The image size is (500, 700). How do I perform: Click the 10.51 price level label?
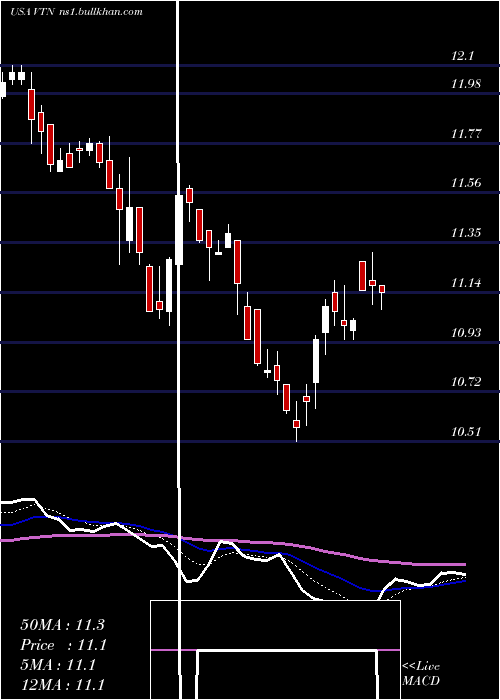tap(466, 432)
